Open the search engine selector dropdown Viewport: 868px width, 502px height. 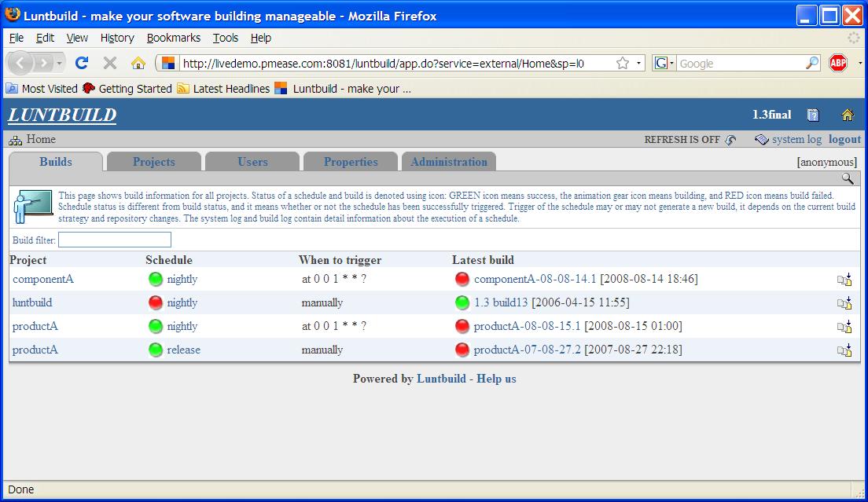click(664, 63)
